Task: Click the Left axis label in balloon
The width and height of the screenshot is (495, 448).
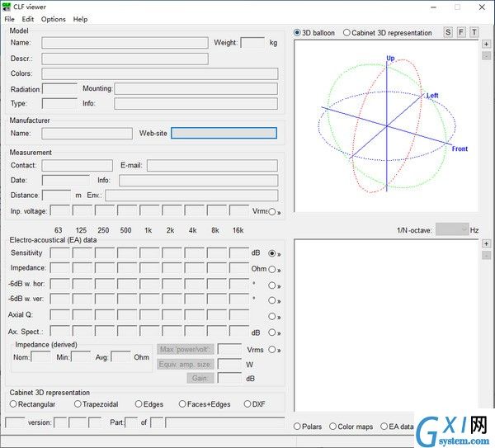Action: [432, 96]
